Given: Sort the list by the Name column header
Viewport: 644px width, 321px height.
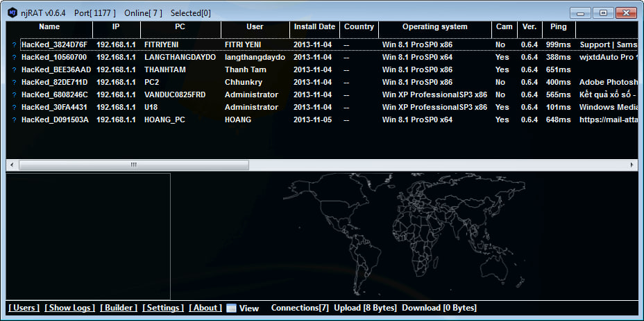Looking at the screenshot, I should (x=49, y=27).
